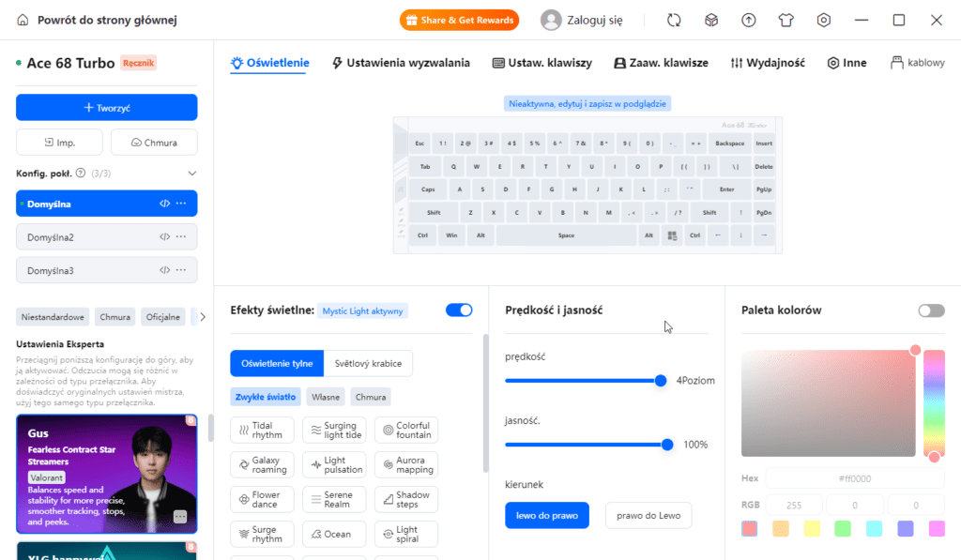Open settings hexagon icon in header
Viewport: 961px width, 560px height.
pos(824,20)
